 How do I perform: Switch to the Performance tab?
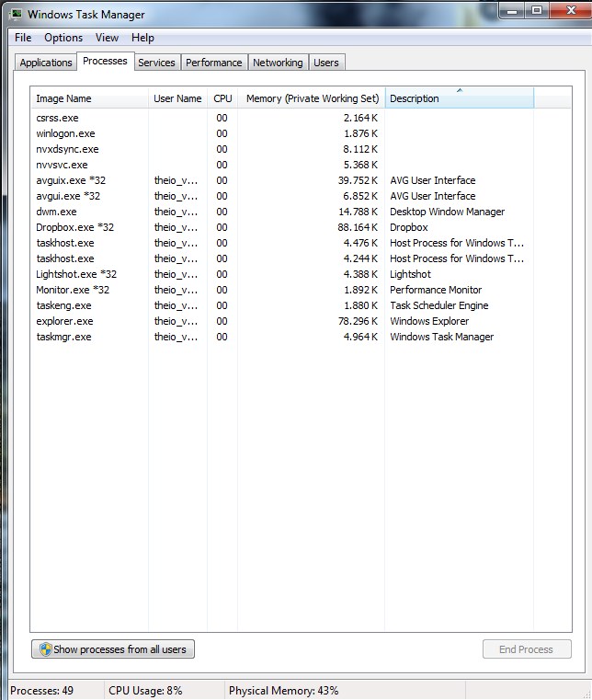pyautogui.click(x=213, y=63)
